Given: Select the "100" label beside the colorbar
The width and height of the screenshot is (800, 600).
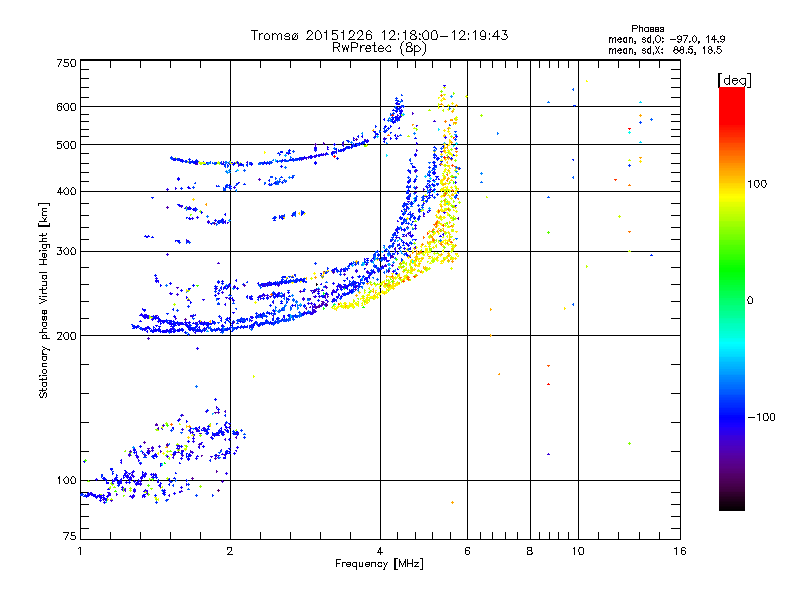Looking at the screenshot, I should 757,184.
